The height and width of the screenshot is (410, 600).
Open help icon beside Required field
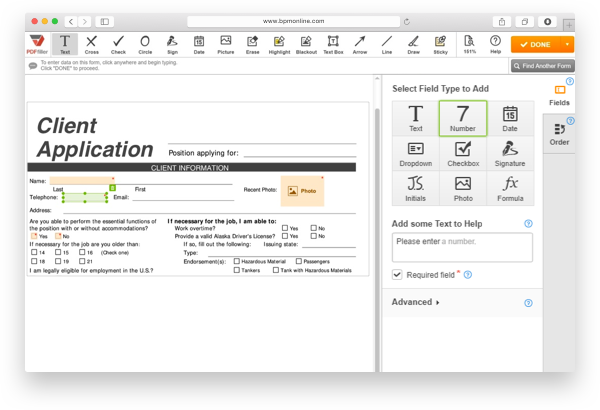pos(468,274)
